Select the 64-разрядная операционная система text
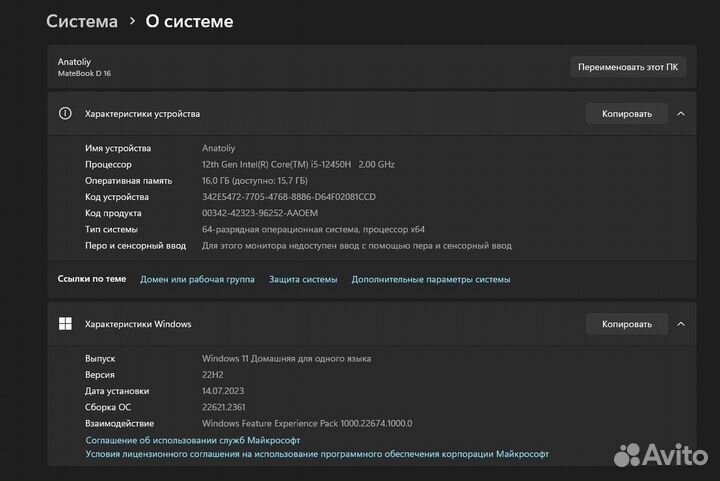Screen dimensions: 720x481 click(313, 229)
